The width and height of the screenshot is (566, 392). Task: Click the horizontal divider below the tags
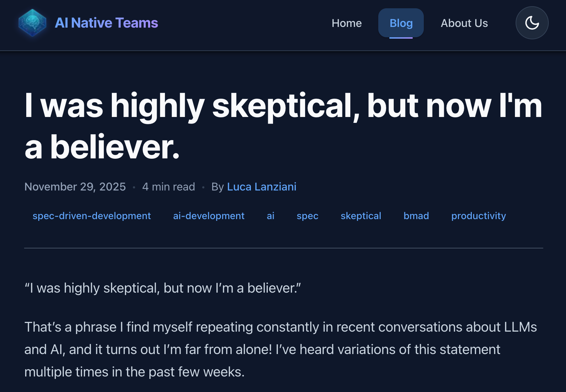[x=284, y=248]
